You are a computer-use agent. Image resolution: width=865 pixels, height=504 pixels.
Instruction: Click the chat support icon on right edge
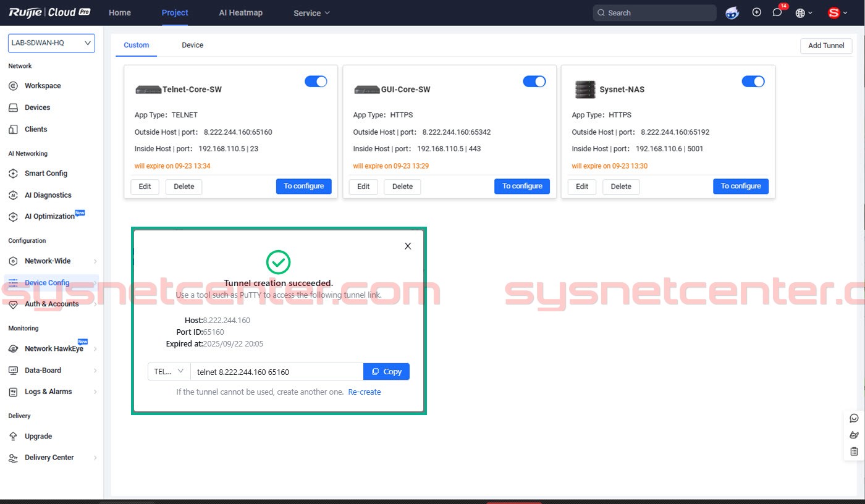tap(854, 418)
